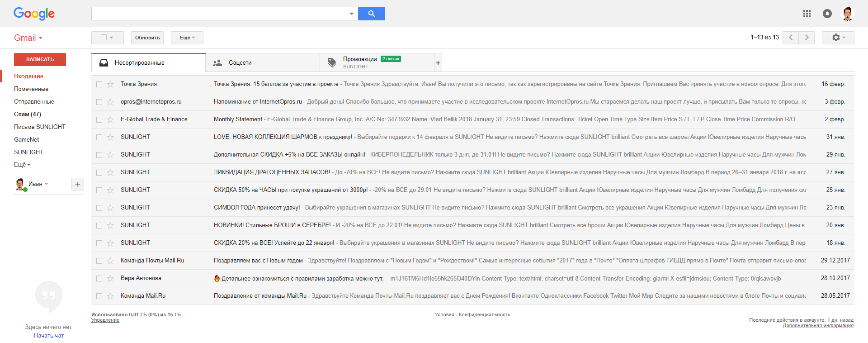868x343 pixels.
Task: Star the Вера Антонова email
Action: (110, 278)
